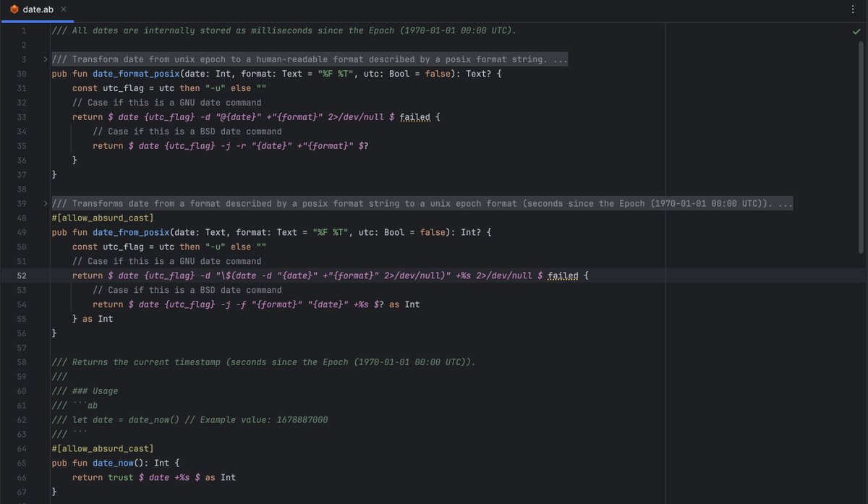Viewport: 868px width, 504px height.
Task: Click the underlined failed keyword on line 52
Action: (x=563, y=276)
